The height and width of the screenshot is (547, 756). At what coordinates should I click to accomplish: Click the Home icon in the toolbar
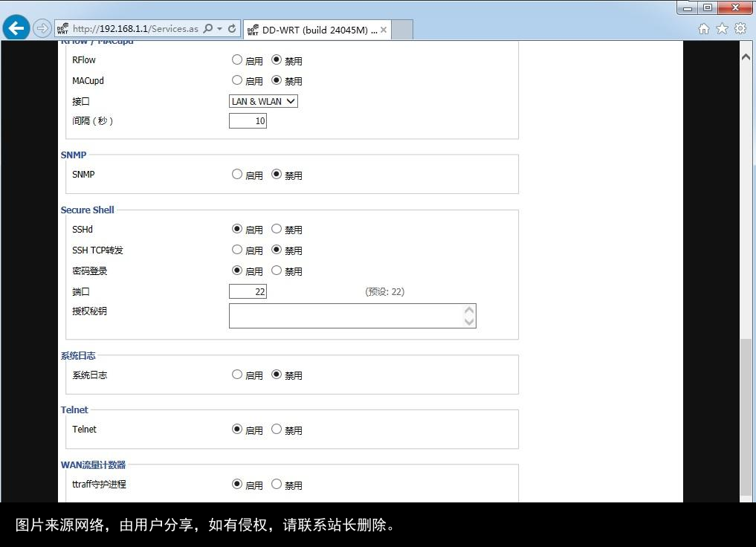coord(703,27)
